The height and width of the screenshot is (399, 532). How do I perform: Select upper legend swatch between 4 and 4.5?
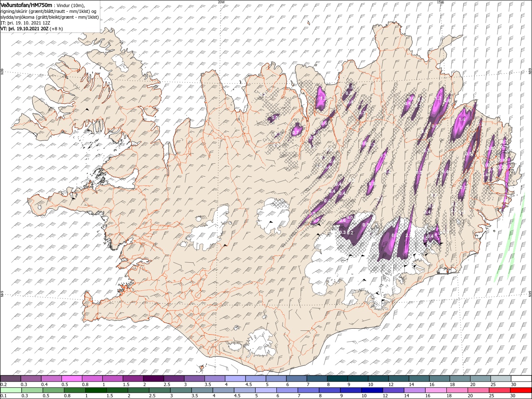pyautogui.click(x=235, y=379)
